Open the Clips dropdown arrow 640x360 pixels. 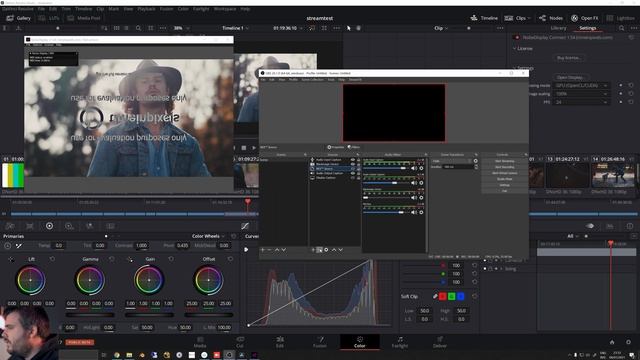tap(529, 18)
